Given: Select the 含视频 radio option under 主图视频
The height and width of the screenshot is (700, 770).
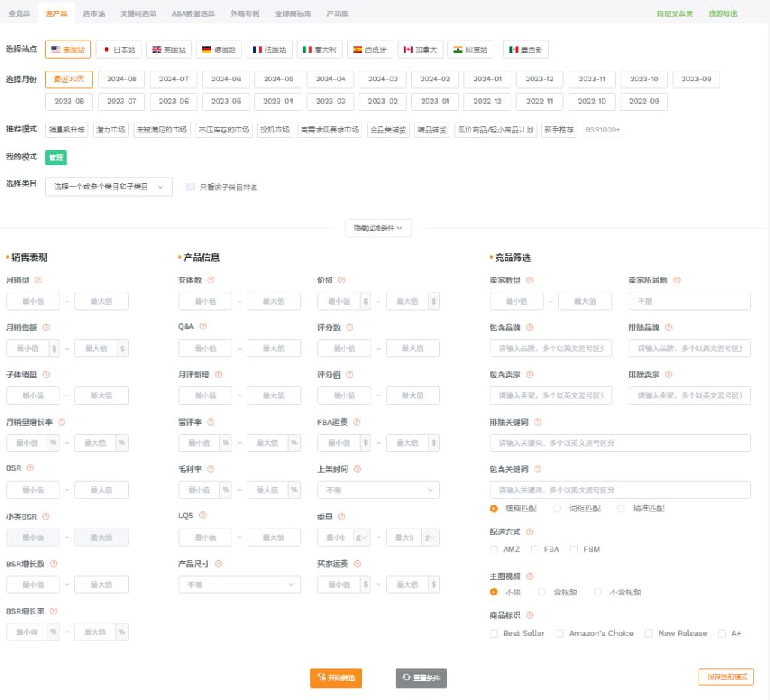Looking at the screenshot, I should point(541,592).
